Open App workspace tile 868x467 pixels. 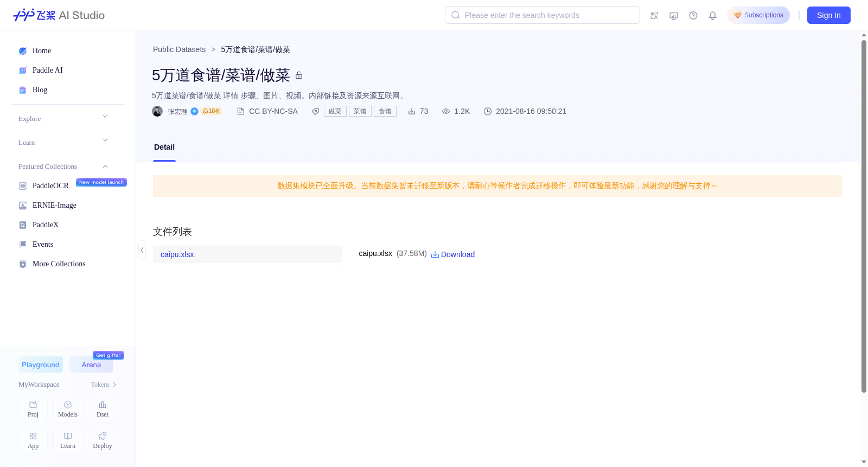coord(33,441)
